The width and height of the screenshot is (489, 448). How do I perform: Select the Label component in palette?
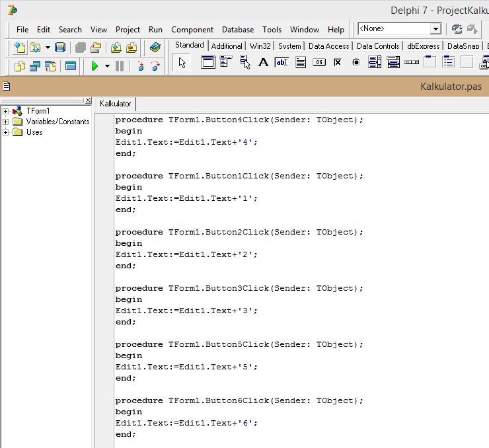264,62
